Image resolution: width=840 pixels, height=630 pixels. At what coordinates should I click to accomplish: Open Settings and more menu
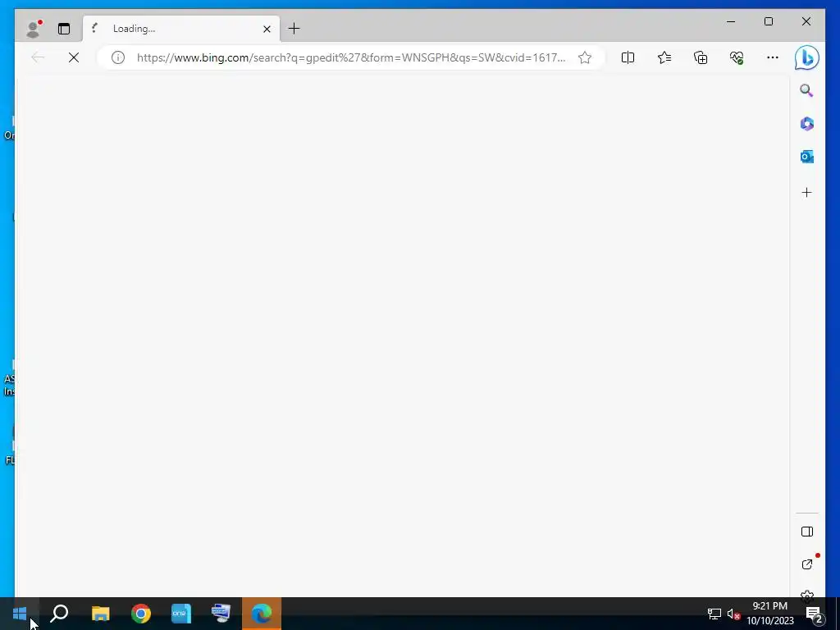(773, 57)
